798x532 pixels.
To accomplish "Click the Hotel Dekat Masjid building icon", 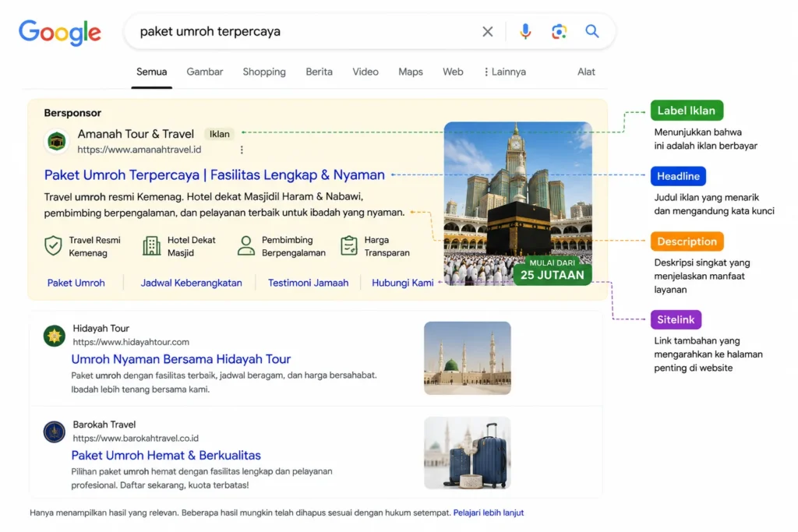I will 152,245.
